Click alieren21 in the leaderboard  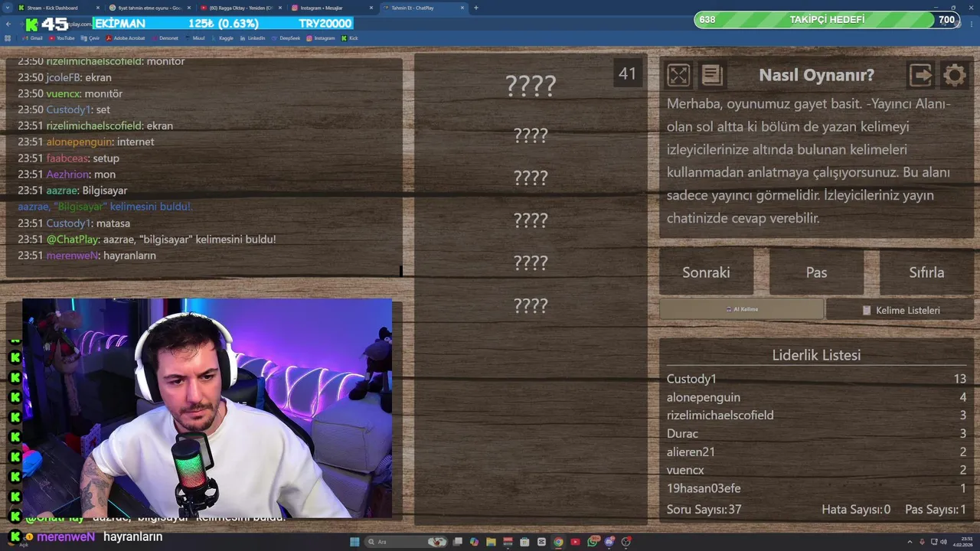tap(691, 452)
